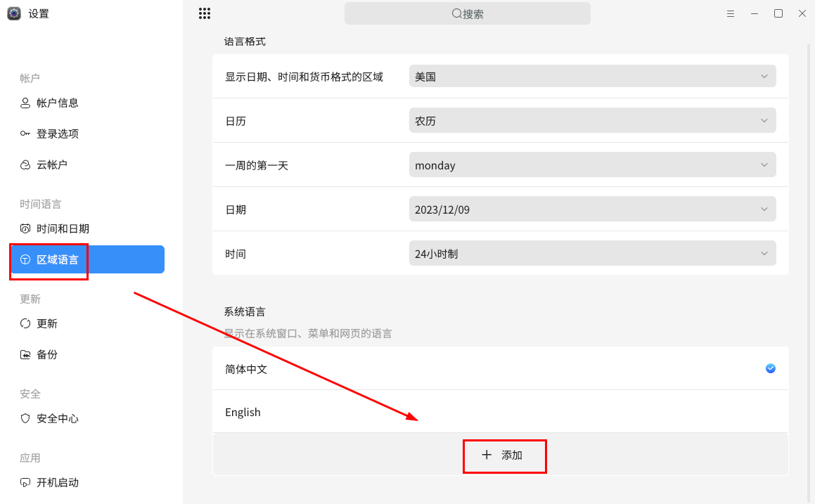The image size is (815, 504).
Task: Open the 时间 dropdown showing 24小时制
Action: point(592,254)
